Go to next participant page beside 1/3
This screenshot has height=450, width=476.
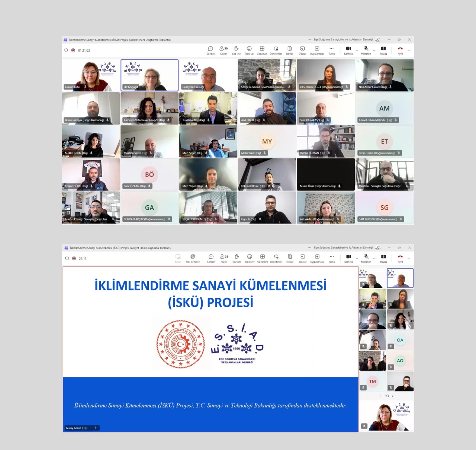tap(393, 396)
